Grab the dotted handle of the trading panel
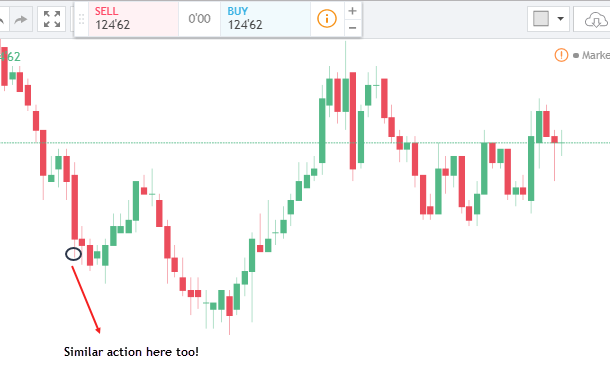610x390 pixels. pos(81,19)
